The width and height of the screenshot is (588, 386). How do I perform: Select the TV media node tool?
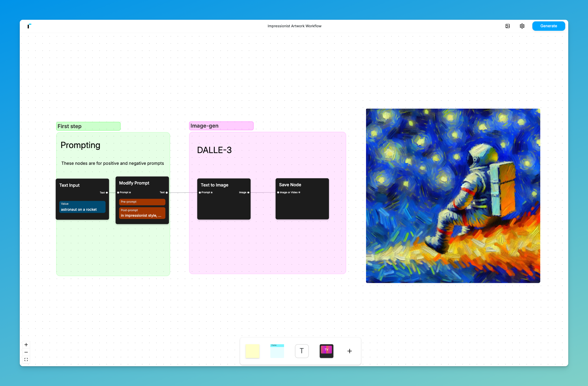[326, 351]
